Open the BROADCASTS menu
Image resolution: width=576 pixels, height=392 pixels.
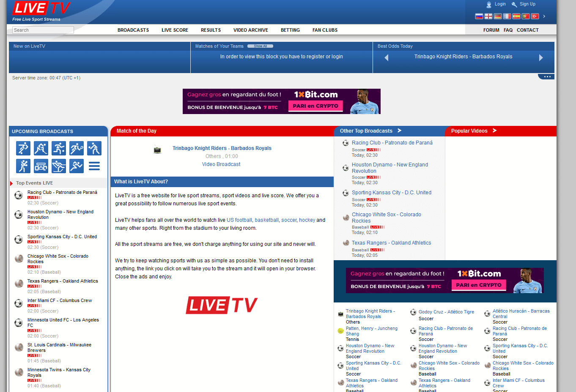[133, 30]
